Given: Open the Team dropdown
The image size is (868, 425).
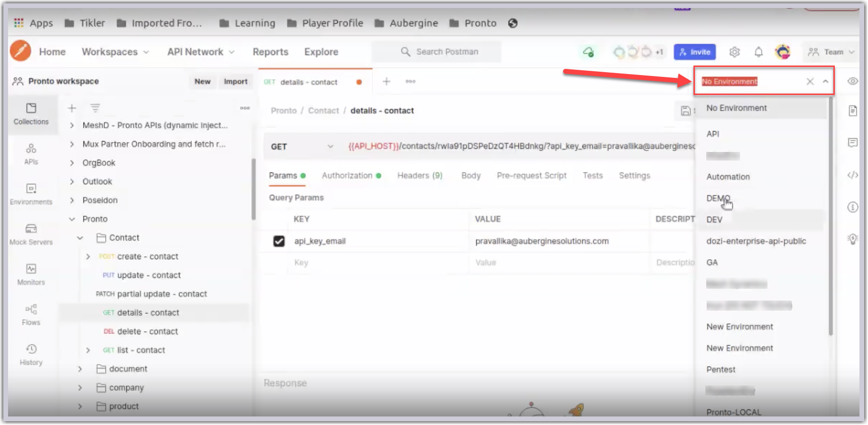Looking at the screenshot, I should tap(831, 52).
